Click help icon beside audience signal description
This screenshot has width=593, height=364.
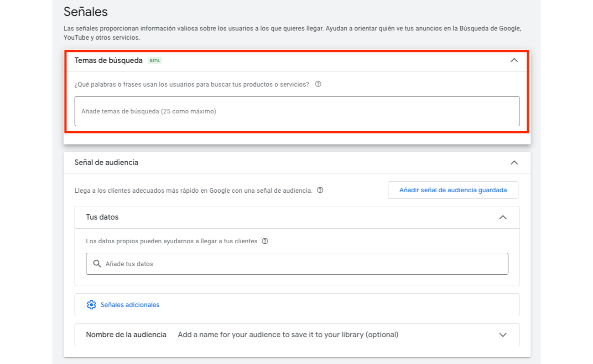click(320, 190)
